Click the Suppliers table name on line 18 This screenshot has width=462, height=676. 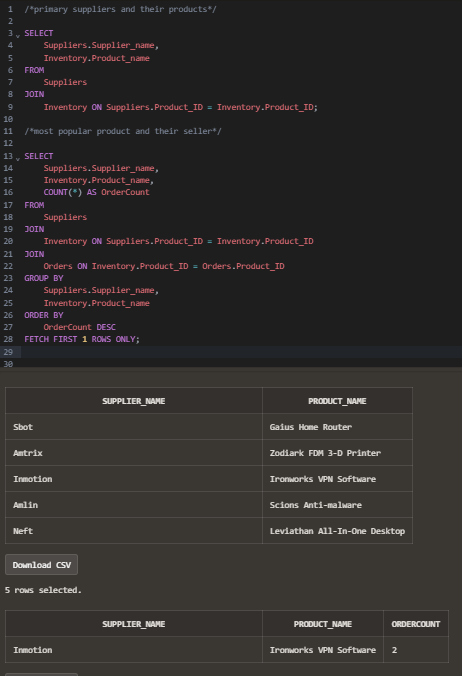tap(65, 217)
